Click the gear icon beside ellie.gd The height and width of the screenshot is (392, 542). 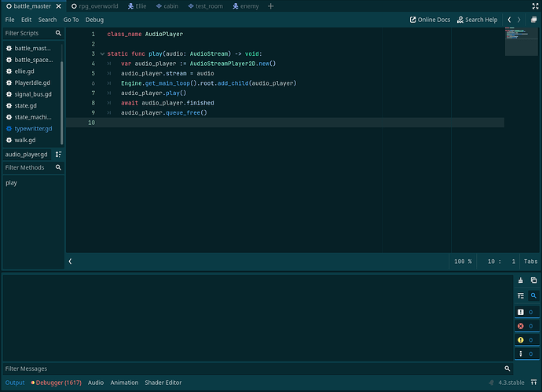pos(9,71)
